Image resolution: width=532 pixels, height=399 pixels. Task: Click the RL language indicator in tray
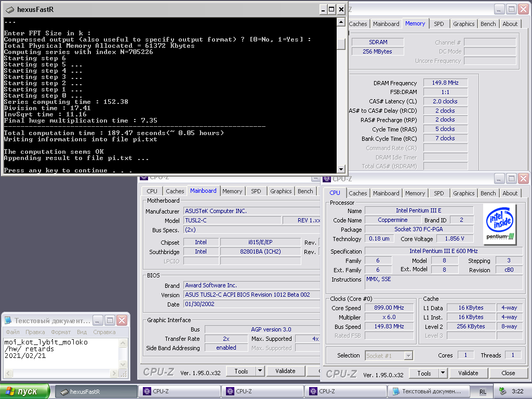click(x=483, y=392)
